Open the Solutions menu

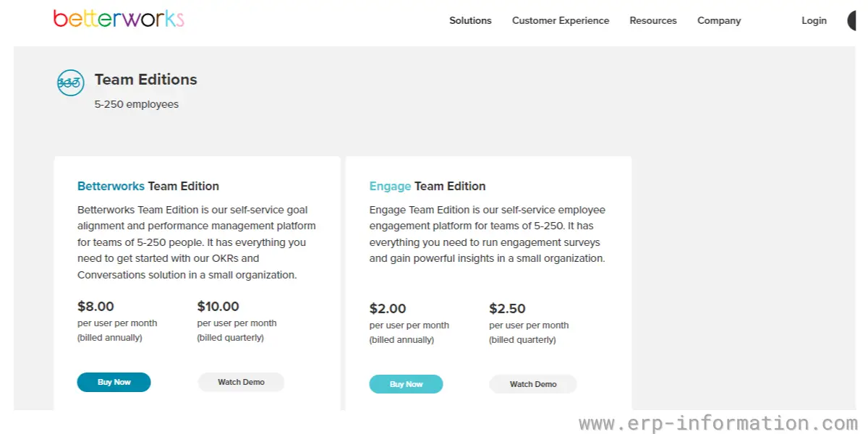[x=470, y=20]
